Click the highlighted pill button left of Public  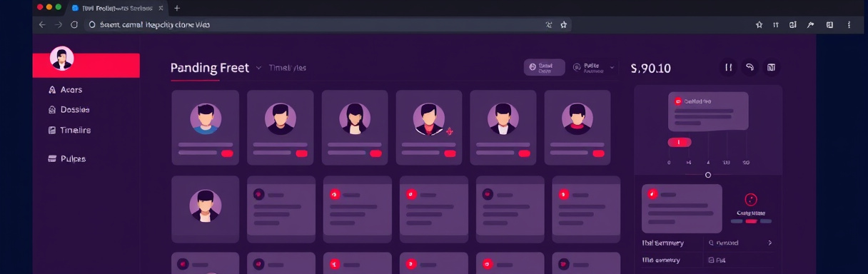click(x=545, y=68)
